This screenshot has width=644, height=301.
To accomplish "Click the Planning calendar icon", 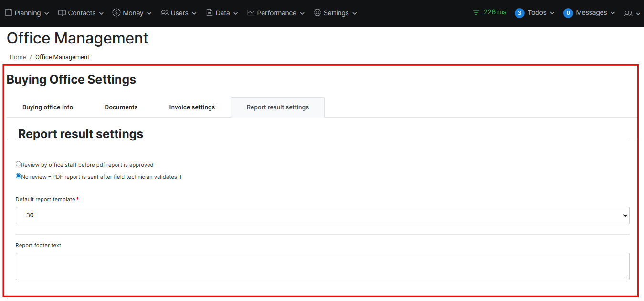I will pyautogui.click(x=9, y=13).
